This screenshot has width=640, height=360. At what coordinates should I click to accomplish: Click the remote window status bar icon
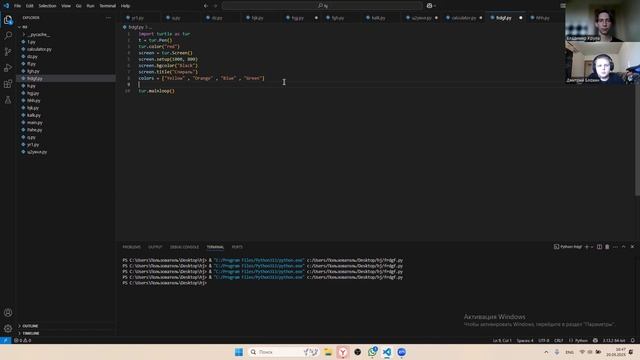(5, 340)
